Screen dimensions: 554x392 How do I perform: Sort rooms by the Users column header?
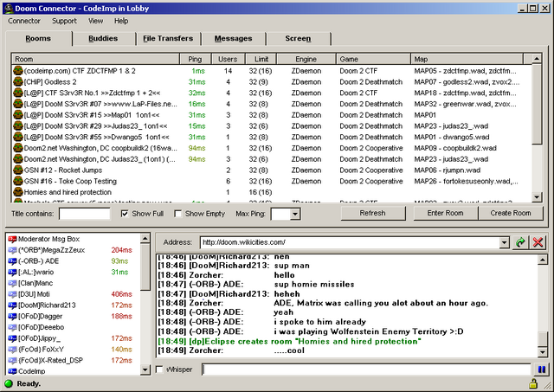(x=228, y=59)
